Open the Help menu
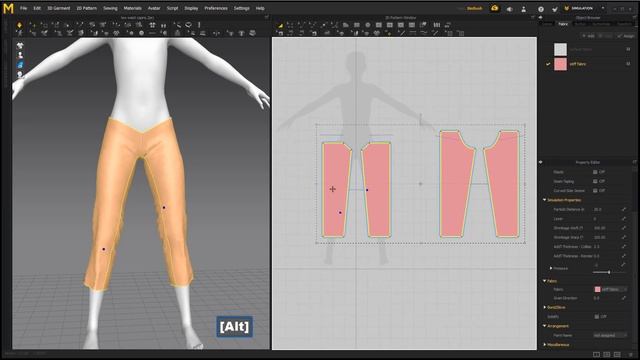The width and height of the screenshot is (640, 360). [260, 8]
